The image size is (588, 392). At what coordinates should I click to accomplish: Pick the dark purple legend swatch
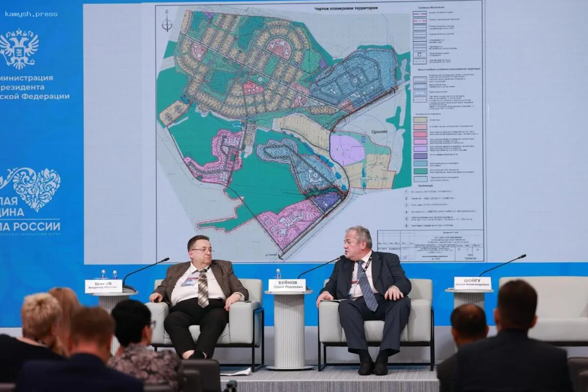pos(420,156)
